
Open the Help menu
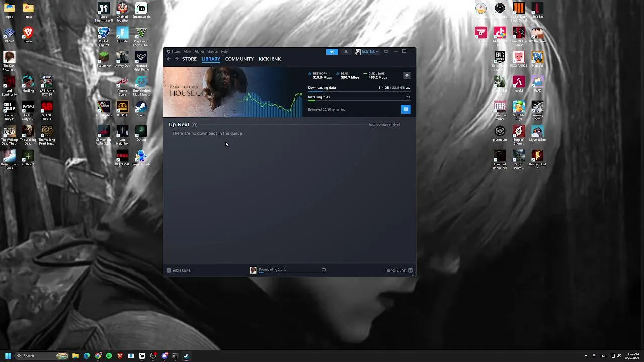tap(224, 51)
